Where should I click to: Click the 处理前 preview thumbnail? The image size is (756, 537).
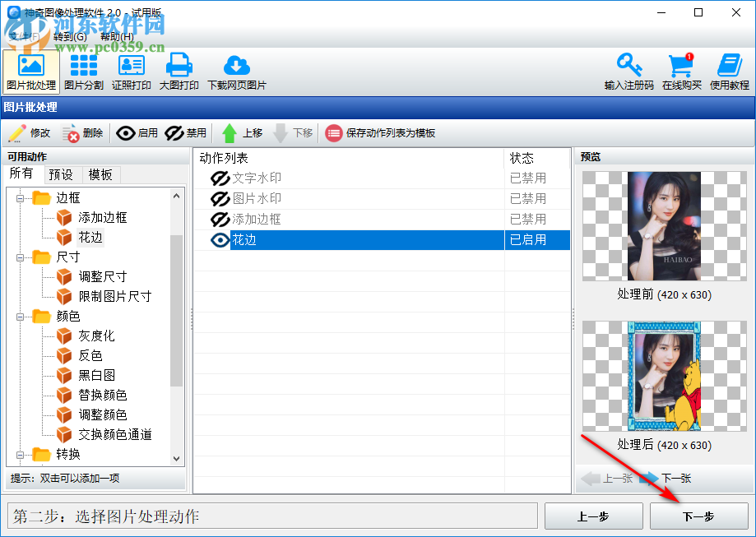pyautogui.click(x=664, y=226)
